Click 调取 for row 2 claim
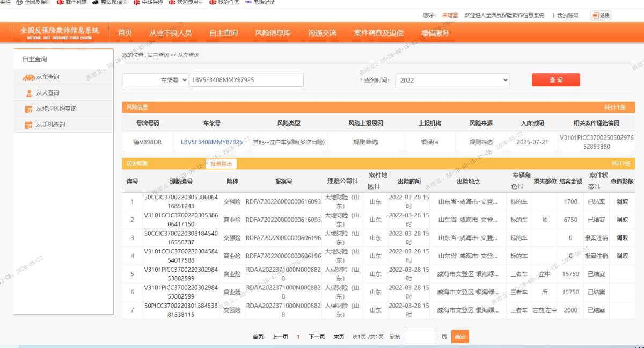This screenshot has height=348, width=644. [622, 220]
